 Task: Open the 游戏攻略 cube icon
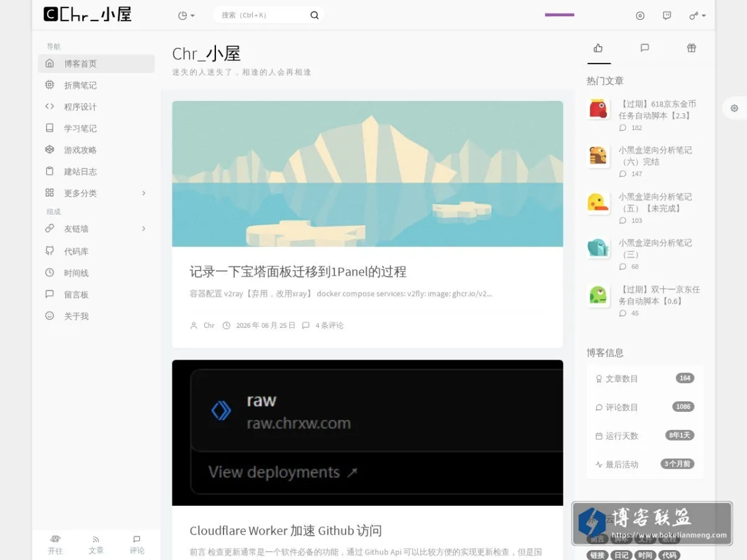tap(50, 150)
